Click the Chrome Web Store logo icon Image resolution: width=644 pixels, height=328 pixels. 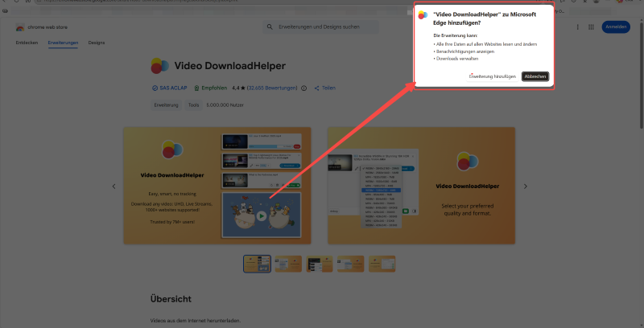click(x=20, y=27)
